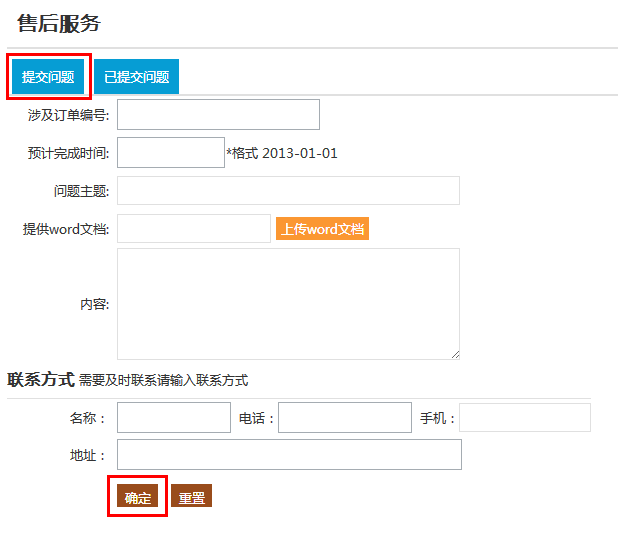
Task: Click the 地址 address field
Action: (289, 455)
